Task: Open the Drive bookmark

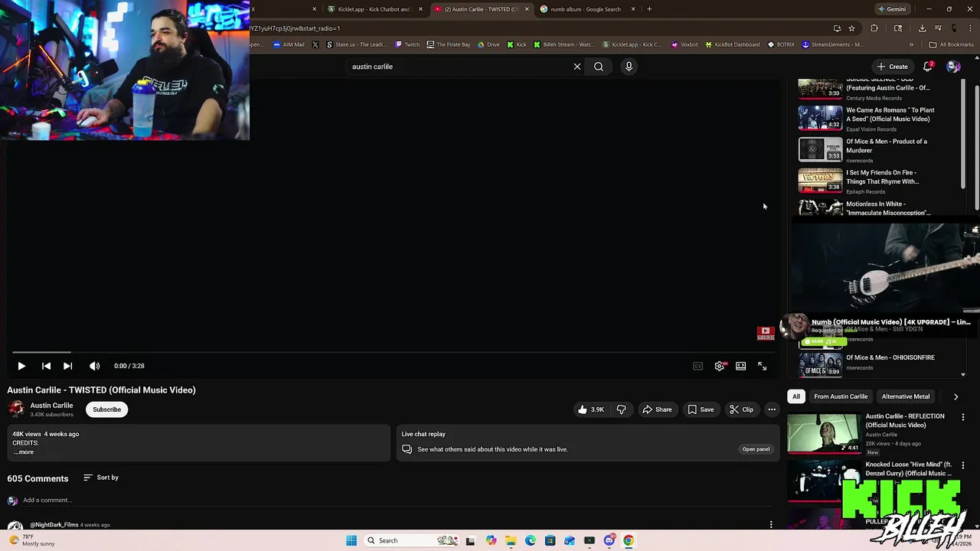Action: pyautogui.click(x=488, y=44)
